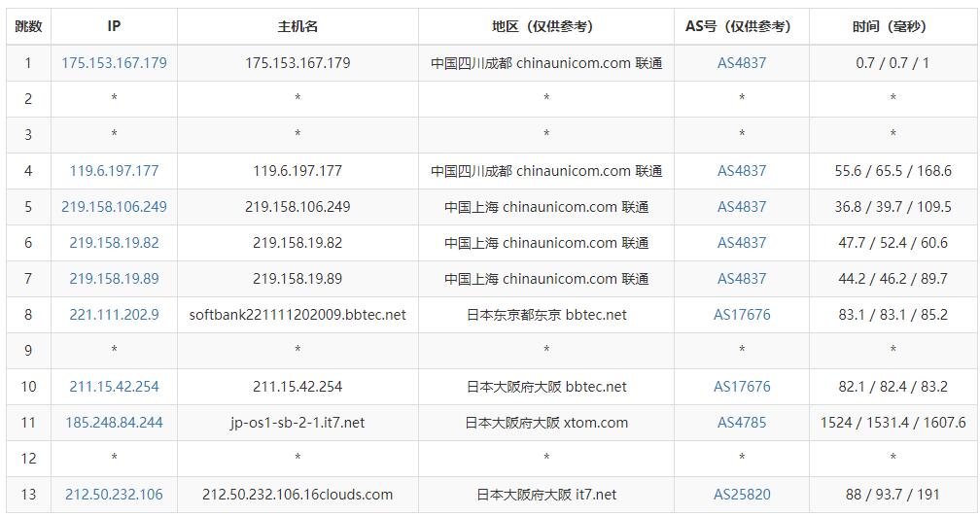
Task: Select hostname softbank221111202009.bbtec.net
Action: coord(297,315)
